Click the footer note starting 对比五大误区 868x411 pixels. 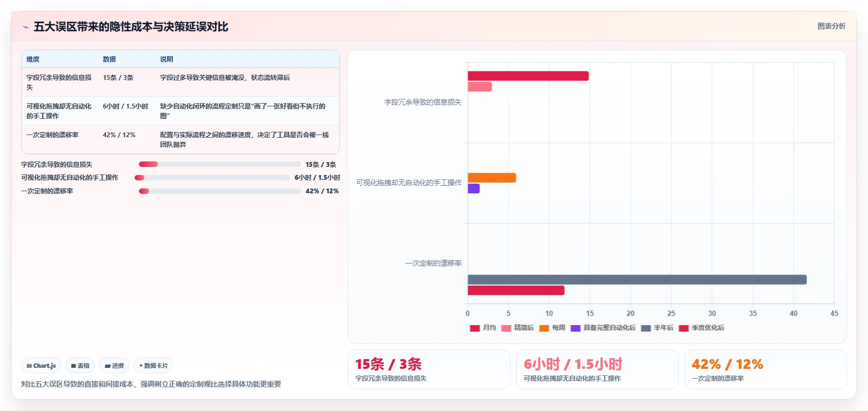pos(151,384)
